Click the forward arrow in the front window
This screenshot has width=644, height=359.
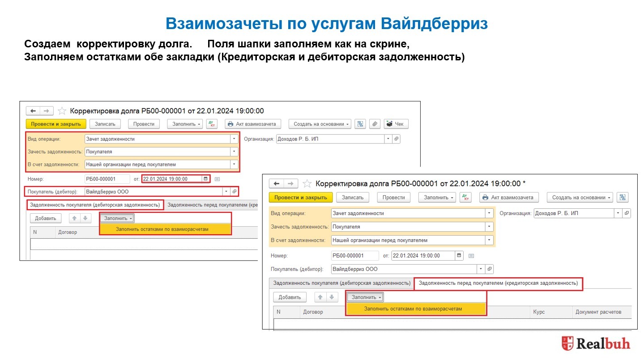click(290, 184)
